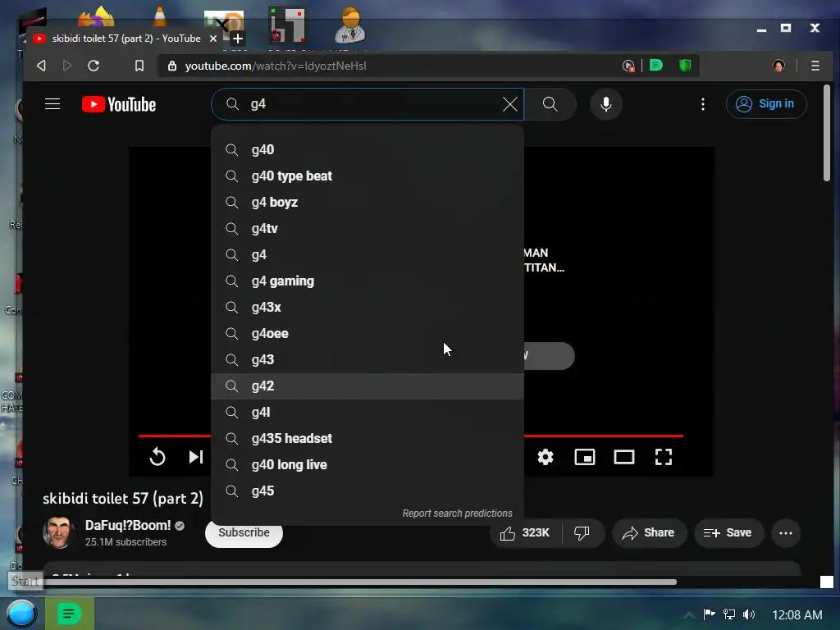Click the media blocker extension icon in address bar
The width and height of the screenshot is (840, 630).
coord(628,66)
